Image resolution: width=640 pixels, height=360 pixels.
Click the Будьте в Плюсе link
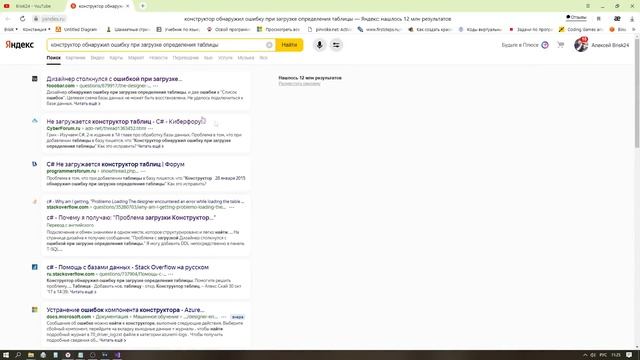(x=520, y=45)
